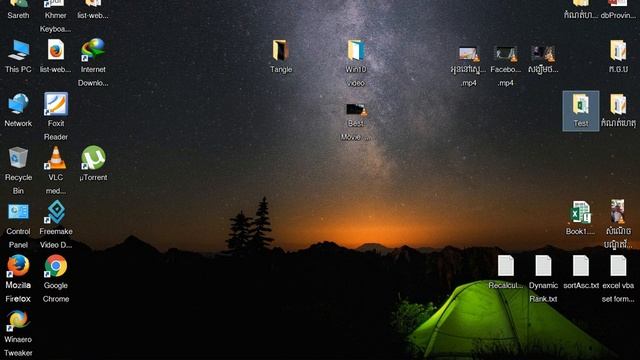Select the ក.ច.ប folder in right column
This screenshot has height=360, width=640.
tap(618, 56)
